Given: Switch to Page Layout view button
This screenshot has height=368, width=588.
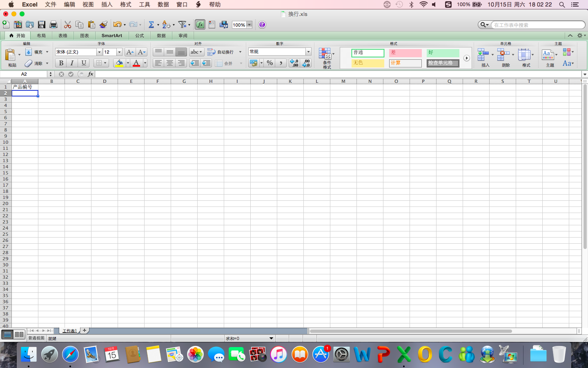Looking at the screenshot, I should pos(19,334).
